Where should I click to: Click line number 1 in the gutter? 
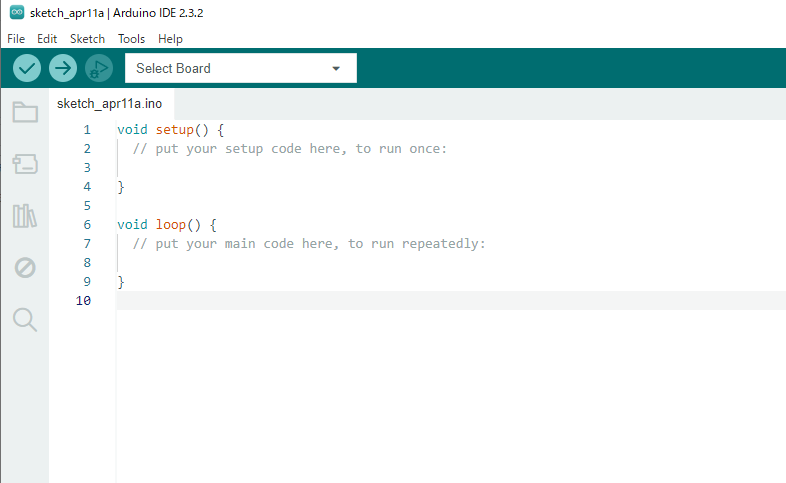point(87,130)
